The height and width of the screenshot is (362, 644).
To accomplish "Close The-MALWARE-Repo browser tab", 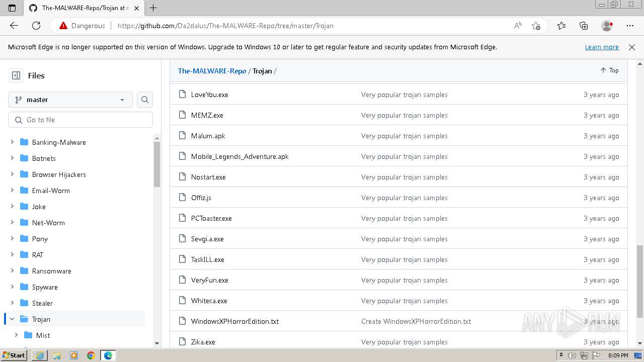I will (137, 8).
